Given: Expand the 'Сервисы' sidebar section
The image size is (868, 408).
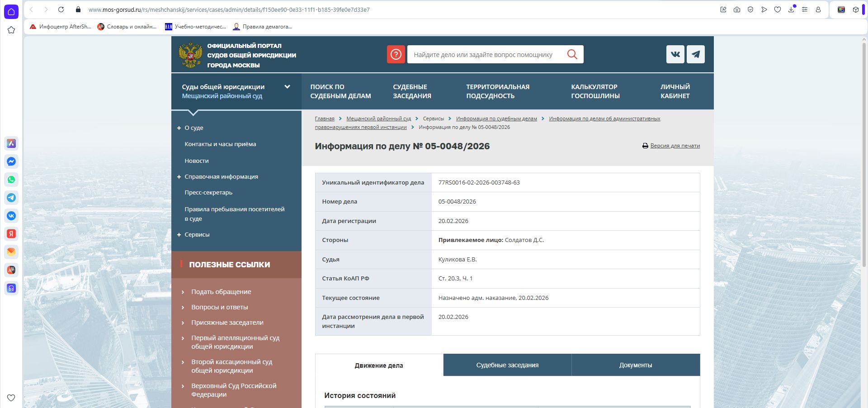Looking at the screenshot, I should 179,235.
